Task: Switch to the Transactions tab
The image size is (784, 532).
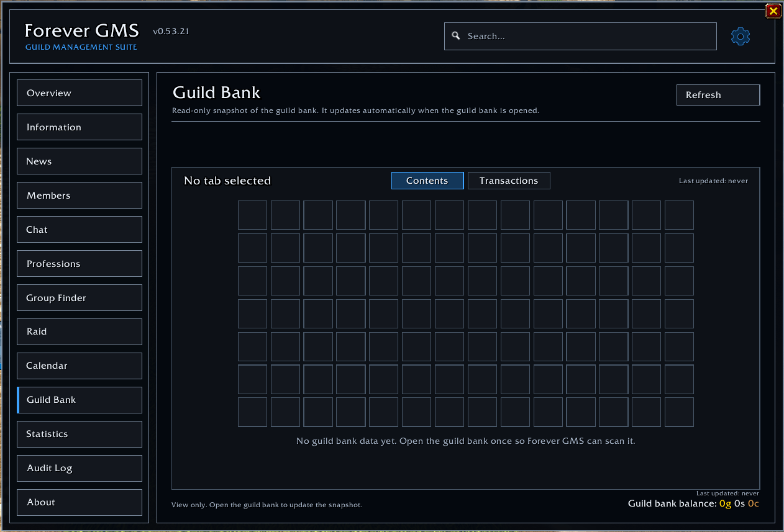Action: pyautogui.click(x=509, y=181)
